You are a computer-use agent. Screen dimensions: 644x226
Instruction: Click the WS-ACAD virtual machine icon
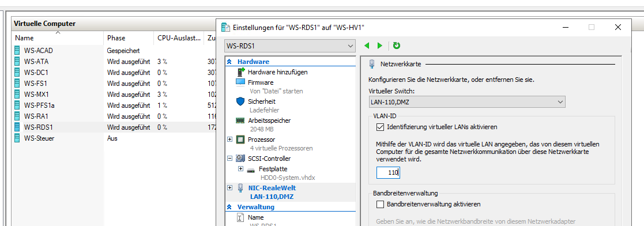click(17, 51)
